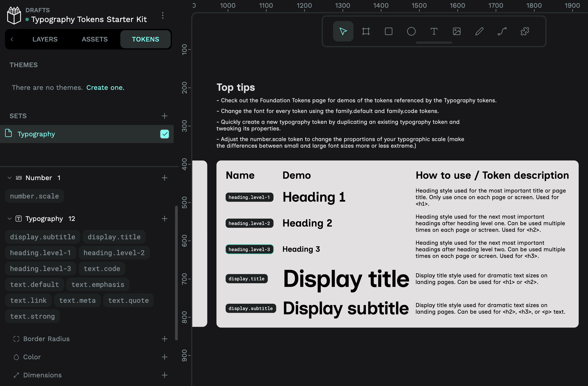This screenshot has height=386, width=588.
Task: Toggle the Typography set checkbox
Action: [165, 134]
